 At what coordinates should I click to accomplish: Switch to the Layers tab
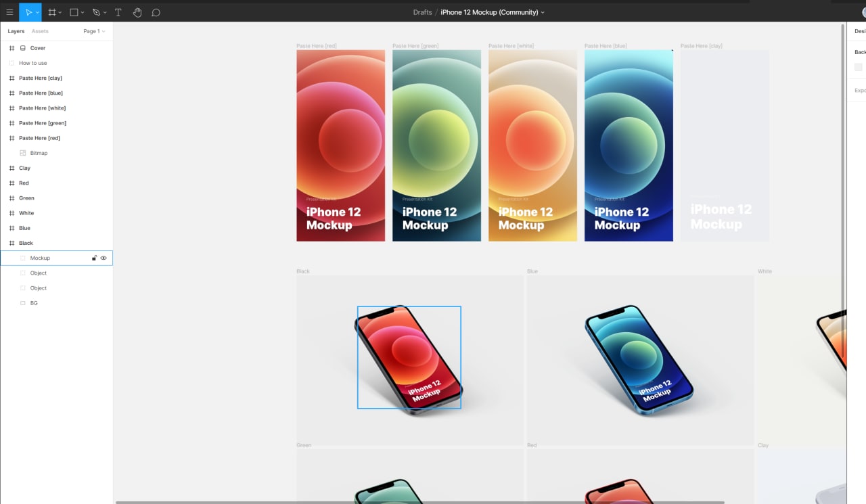16,31
